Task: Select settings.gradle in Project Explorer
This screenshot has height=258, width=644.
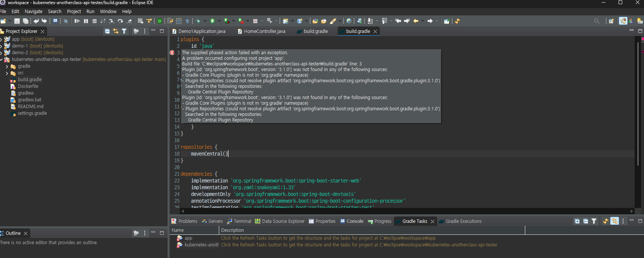Action: coord(32,113)
